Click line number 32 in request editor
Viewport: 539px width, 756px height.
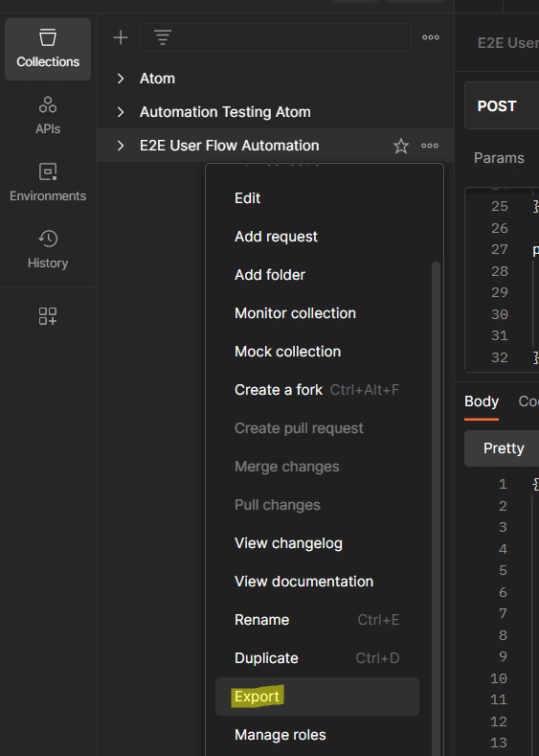500,357
